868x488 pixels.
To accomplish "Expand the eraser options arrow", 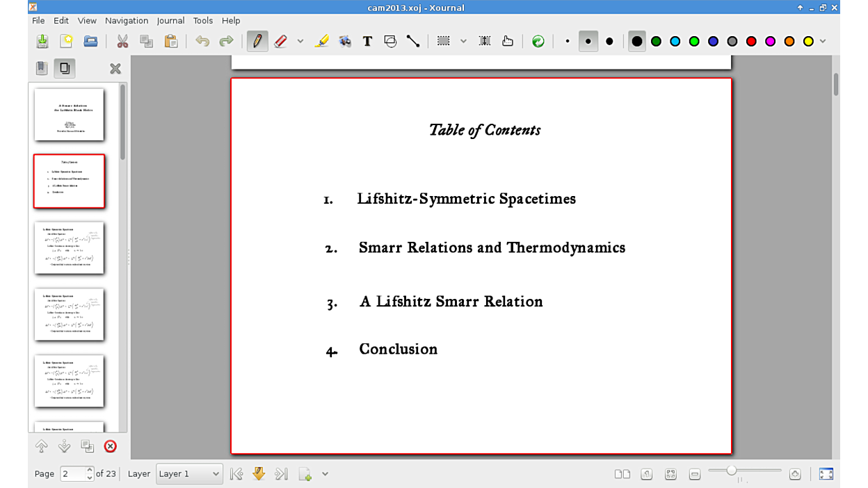I will click(300, 42).
